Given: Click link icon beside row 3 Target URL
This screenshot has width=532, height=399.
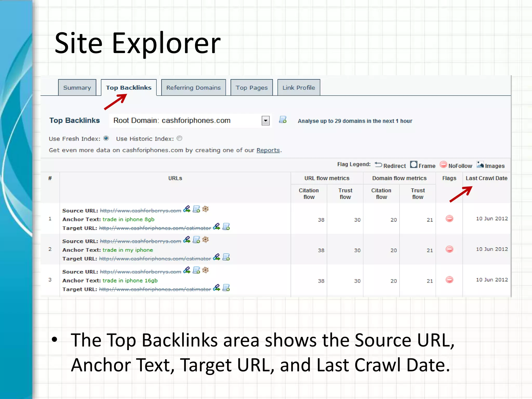Looking at the screenshot, I should 217,288.
